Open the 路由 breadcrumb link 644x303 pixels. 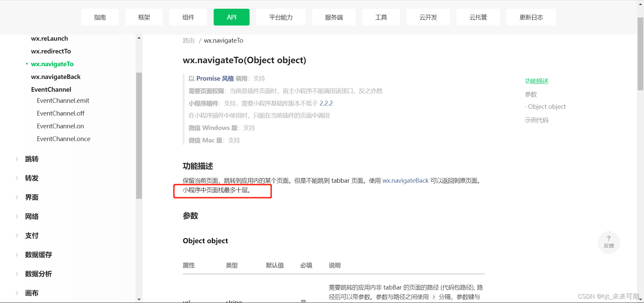pos(188,40)
